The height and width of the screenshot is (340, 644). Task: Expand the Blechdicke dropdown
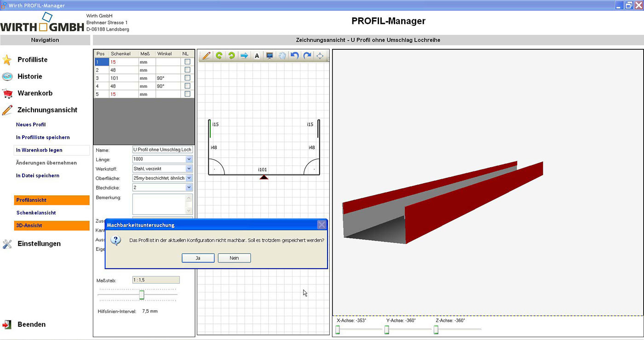[189, 187]
